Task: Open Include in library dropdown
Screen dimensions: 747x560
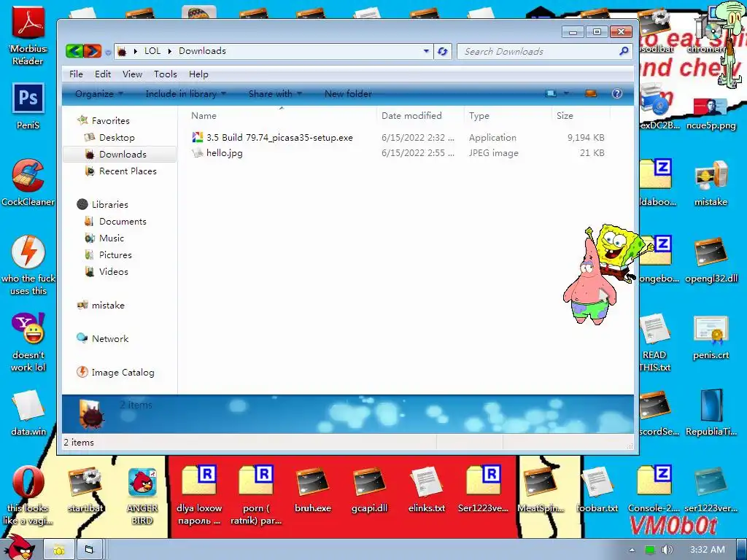Action: click(185, 94)
